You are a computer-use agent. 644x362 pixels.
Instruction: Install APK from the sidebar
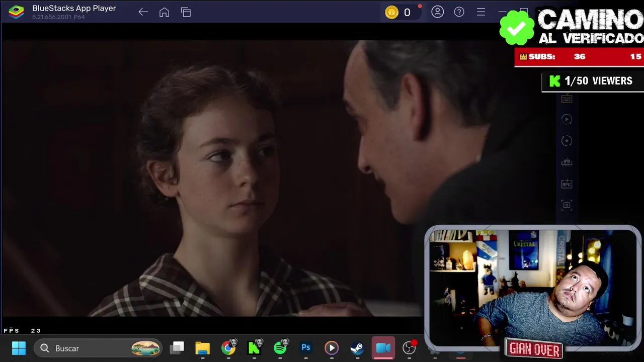point(567,184)
